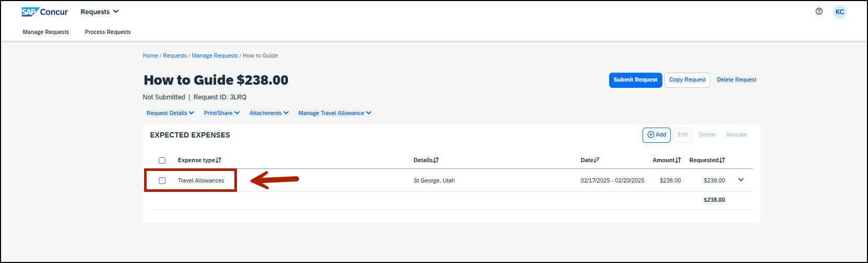Sort by Requested column arrows
868x263 pixels.
tap(722, 160)
